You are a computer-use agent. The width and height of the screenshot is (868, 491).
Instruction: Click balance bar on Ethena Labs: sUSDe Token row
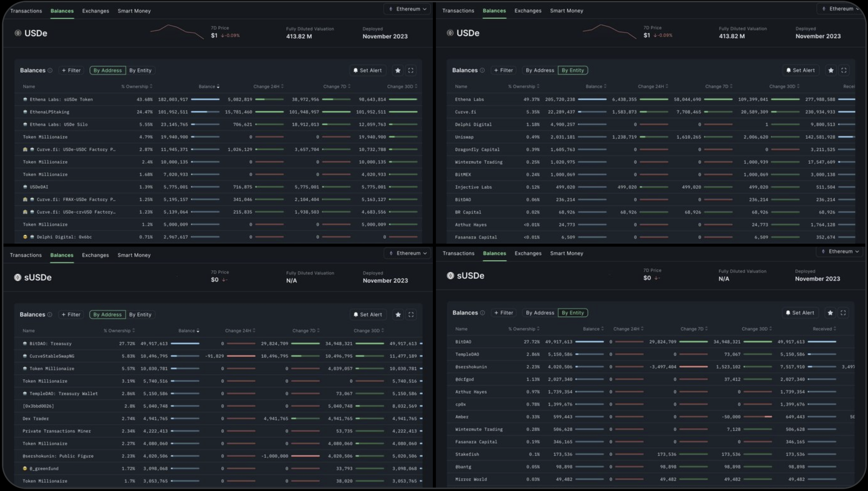click(x=205, y=99)
